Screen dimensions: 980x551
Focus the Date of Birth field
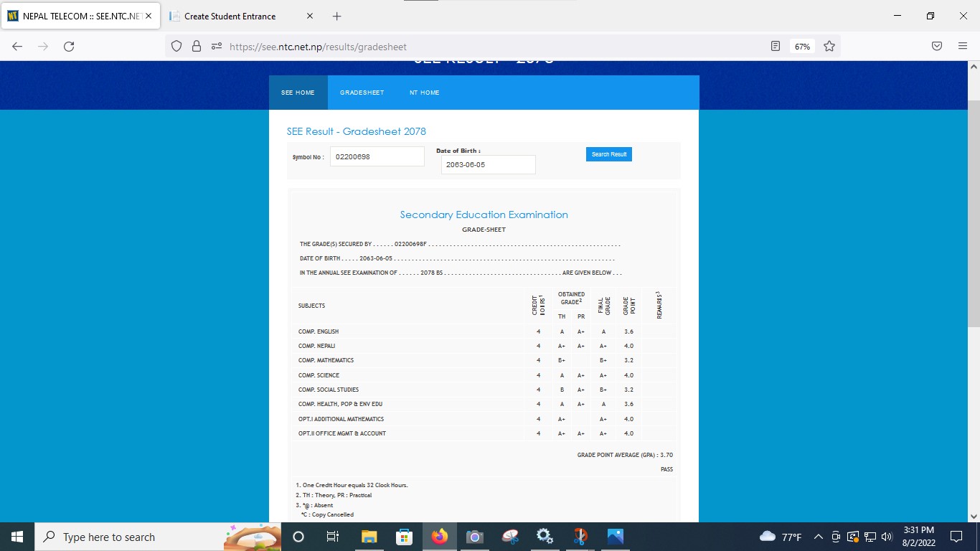(488, 164)
